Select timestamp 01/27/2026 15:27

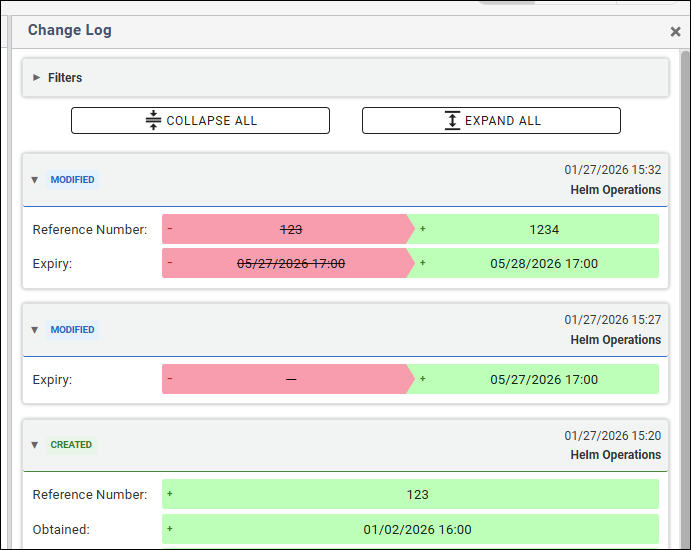click(x=613, y=320)
